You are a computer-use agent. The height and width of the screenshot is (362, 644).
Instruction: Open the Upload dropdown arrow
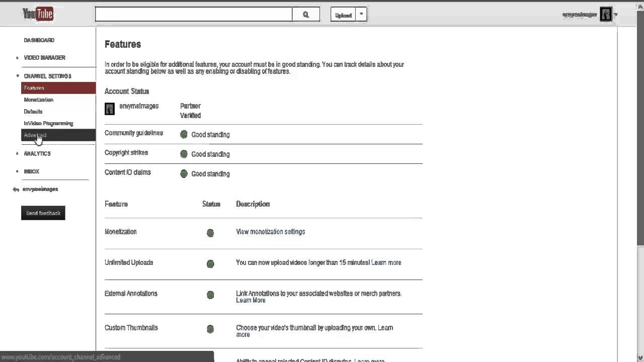tap(361, 15)
